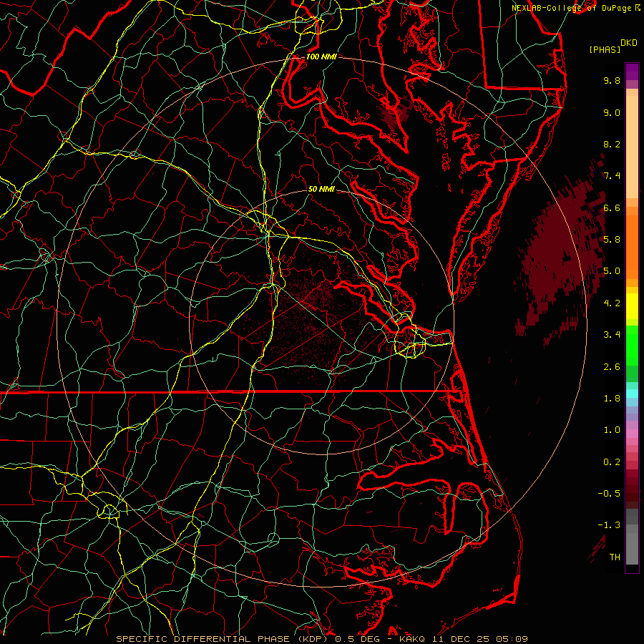Pick the bright green band of the color bar

(x=632, y=345)
